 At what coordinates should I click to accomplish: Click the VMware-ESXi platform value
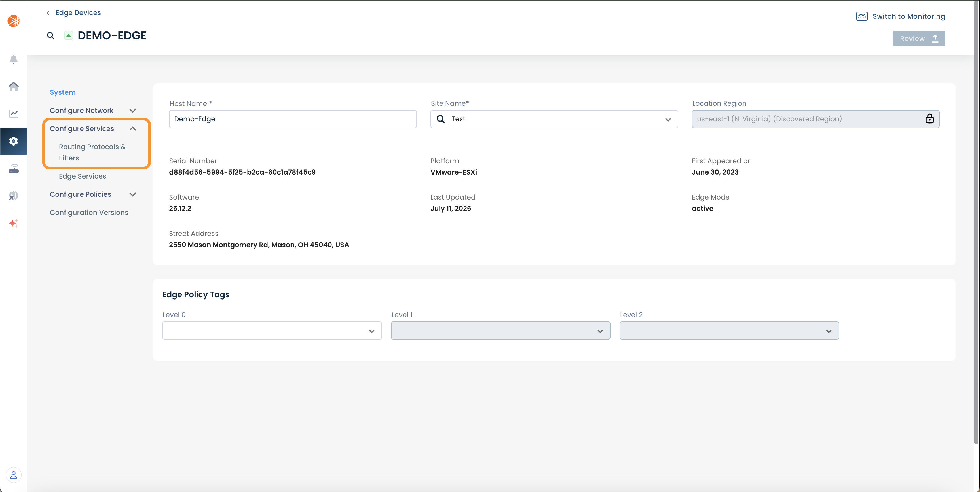click(x=453, y=172)
